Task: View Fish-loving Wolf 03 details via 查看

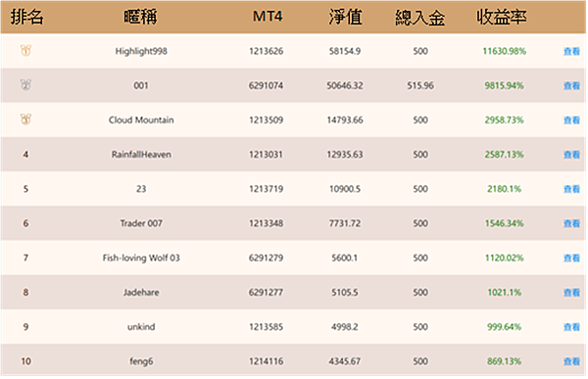Action: pos(571,259)
